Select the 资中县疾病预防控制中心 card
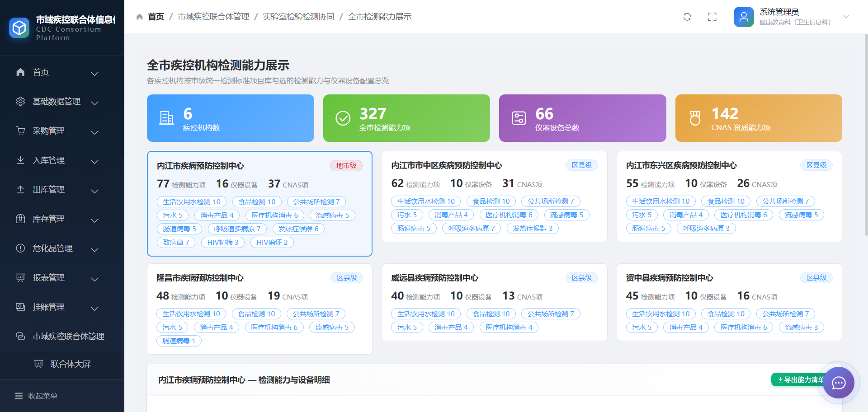This screenshot has height=412, width=868. 729,302
